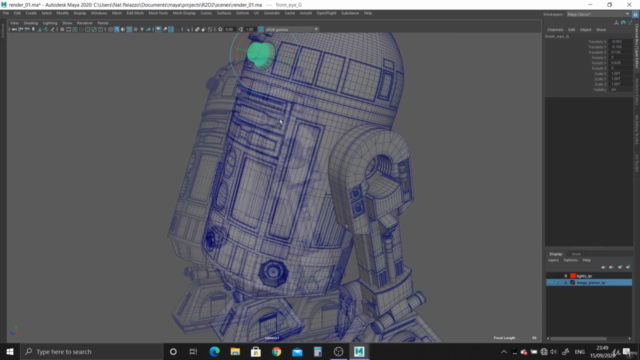This screenshot has width=640, height=360.
Task: Click the Exposure icon in panel toolbar
Action: click(220, 29)
